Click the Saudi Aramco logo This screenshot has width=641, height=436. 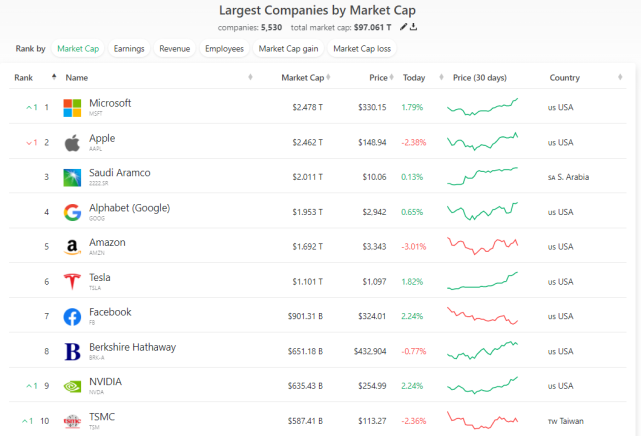tap(72, 177)
